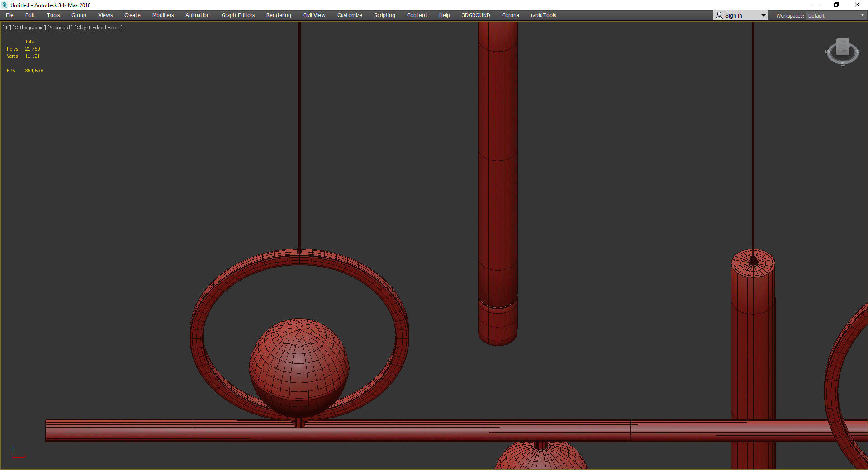Minimize the 3ds Max window
The image size is (868, 470).
pos(816,5)
